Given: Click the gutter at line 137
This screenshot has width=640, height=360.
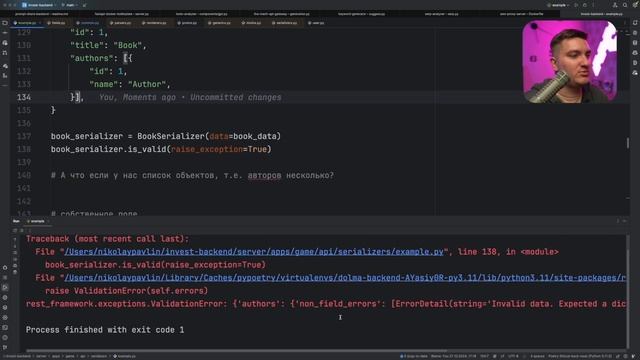Looking at the screenshot, I should point(24,136).
